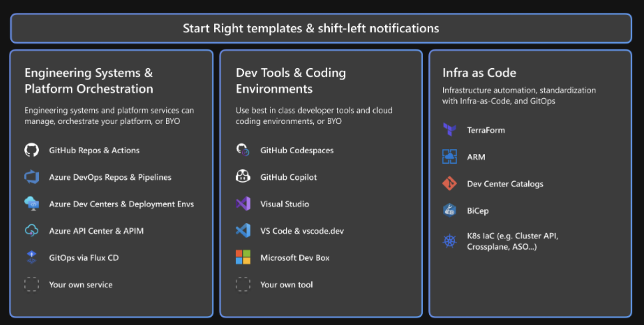Click the purple Visual Studio icon

point(243,204)
